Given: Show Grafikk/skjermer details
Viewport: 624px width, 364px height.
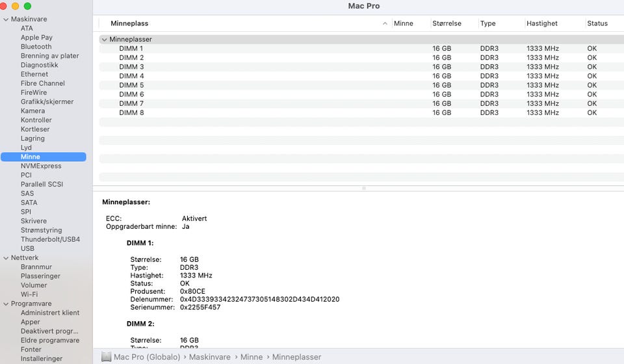Looking at the screenshot, I should [x=47, y=101].
